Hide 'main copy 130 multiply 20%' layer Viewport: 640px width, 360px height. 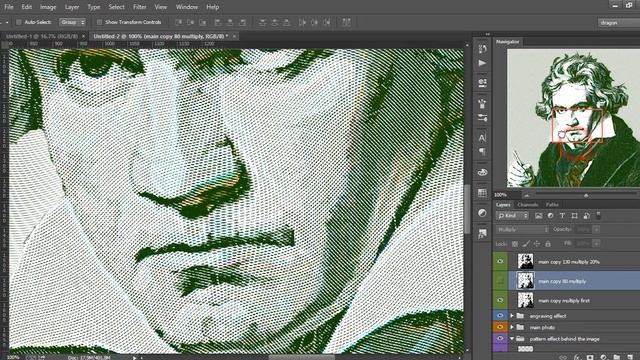[500, 261]
